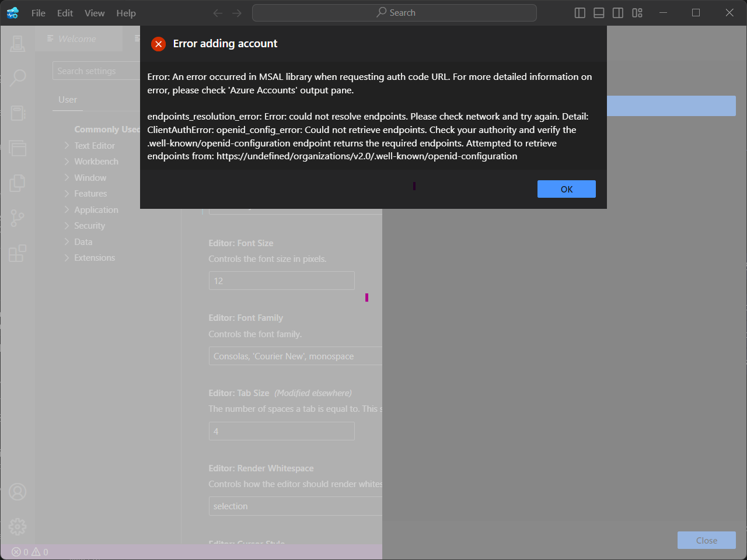747x560 pixels.
Task: Click the red error icon in dialog
Action: coord(158,44)
